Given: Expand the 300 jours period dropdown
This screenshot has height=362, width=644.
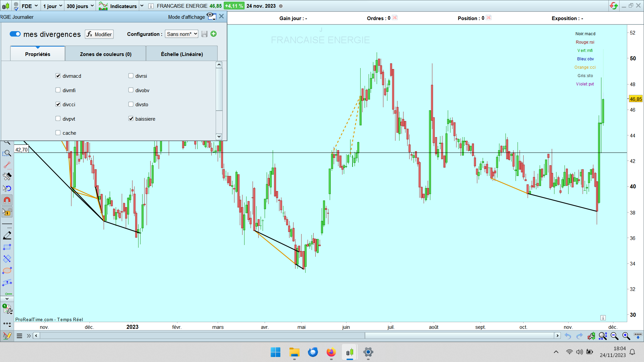Looking at the screenshot, I should click(80, 6).
